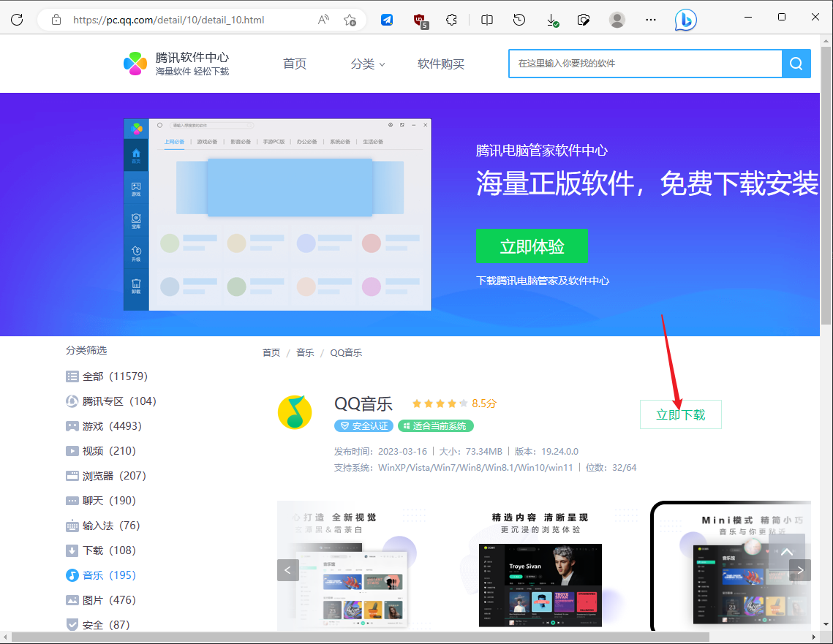Select the 音乐 (195) category
The width and height of the screenshot is (833, 644).
click(x=101, y=575)
